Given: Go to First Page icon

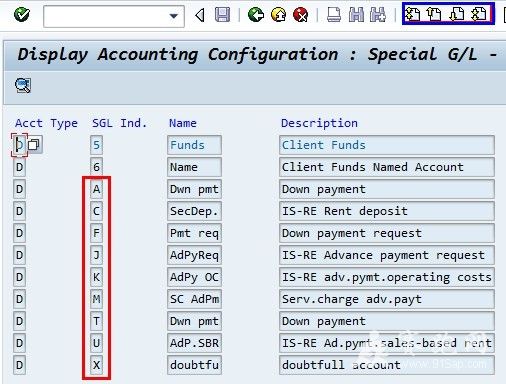Looking at the screenshot, I should [x=413, y=14].
